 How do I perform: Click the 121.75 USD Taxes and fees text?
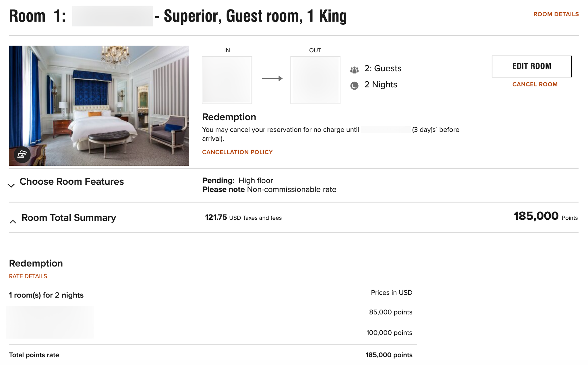point(242,217)
